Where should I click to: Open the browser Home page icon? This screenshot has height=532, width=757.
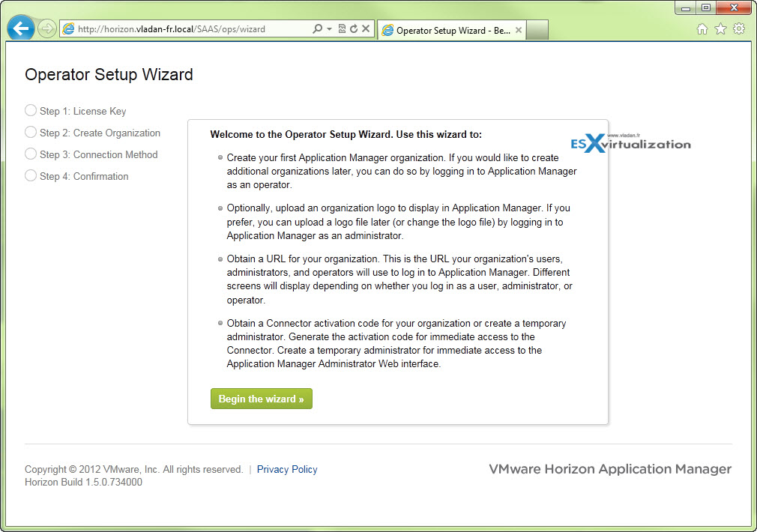coord(702,29)
